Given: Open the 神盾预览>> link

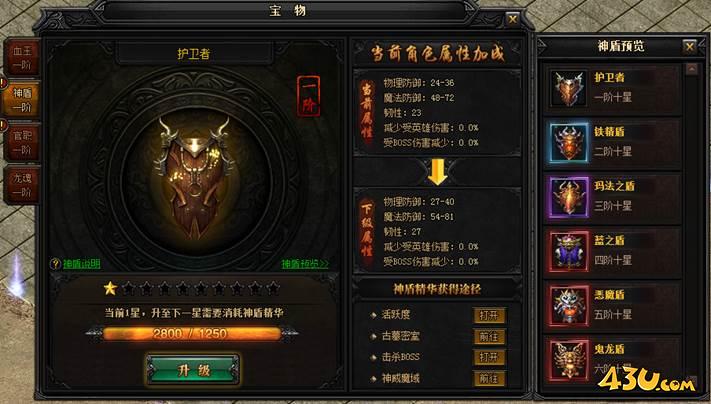Looking at the screenshot, I should click(305, 263).
